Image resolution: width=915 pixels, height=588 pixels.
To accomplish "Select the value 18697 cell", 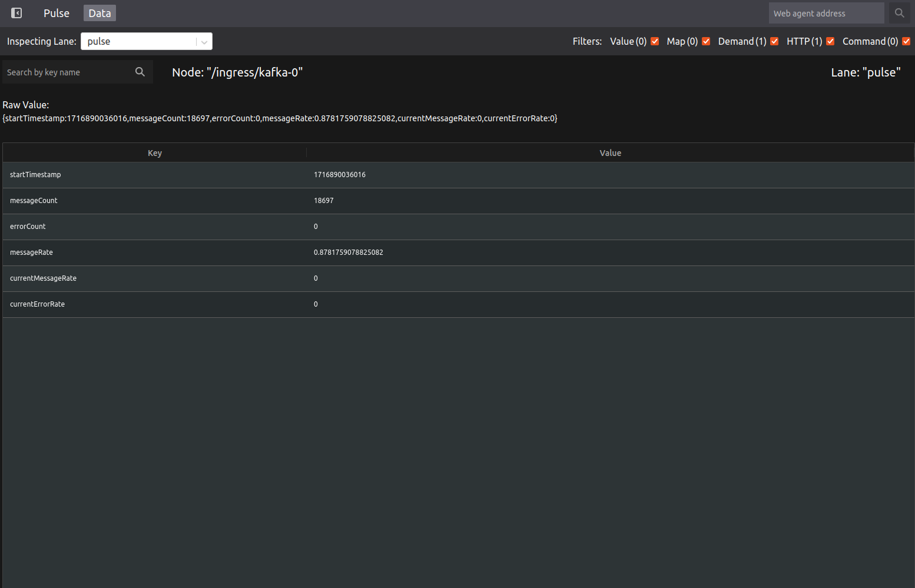I will point(611,201).
